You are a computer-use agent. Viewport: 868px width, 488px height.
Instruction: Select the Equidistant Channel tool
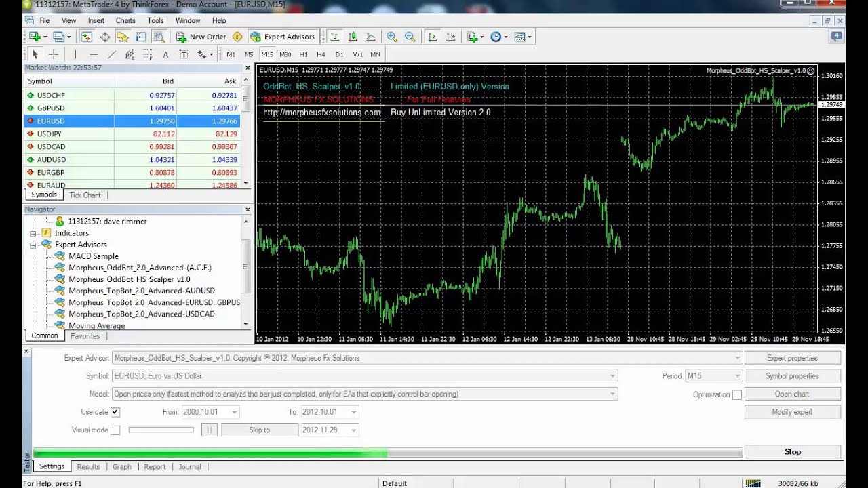click(x=130, y=54)
